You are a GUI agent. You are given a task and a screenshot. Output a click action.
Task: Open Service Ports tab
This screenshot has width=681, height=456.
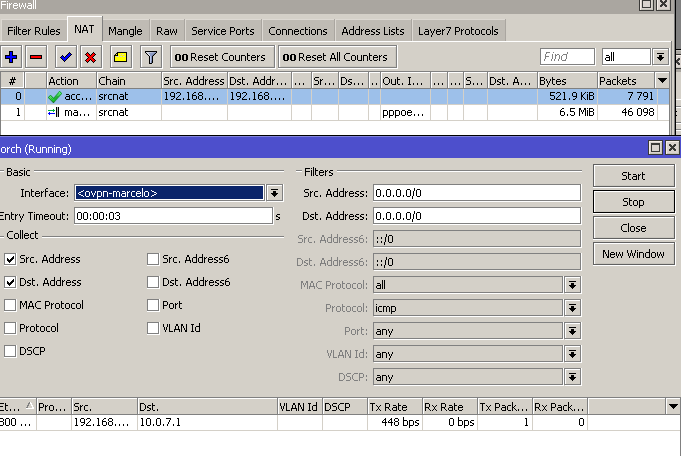click(x=223, y=31)
